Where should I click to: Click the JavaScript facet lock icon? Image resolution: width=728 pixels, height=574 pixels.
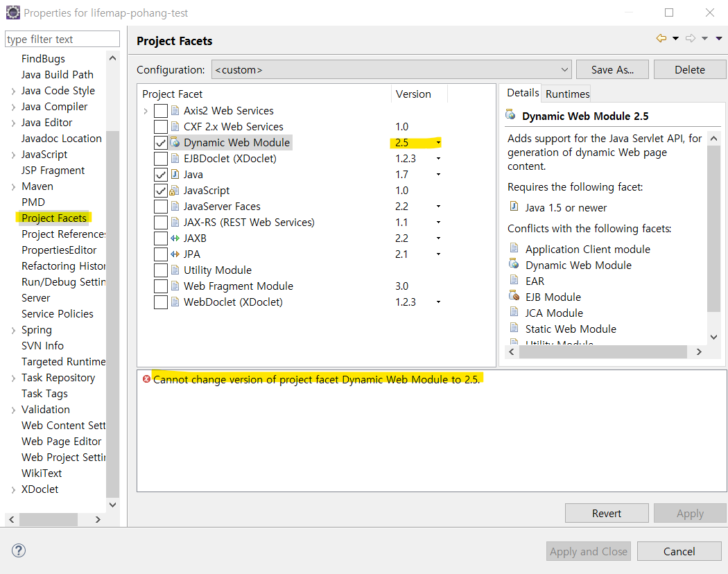tap(174, 191)
